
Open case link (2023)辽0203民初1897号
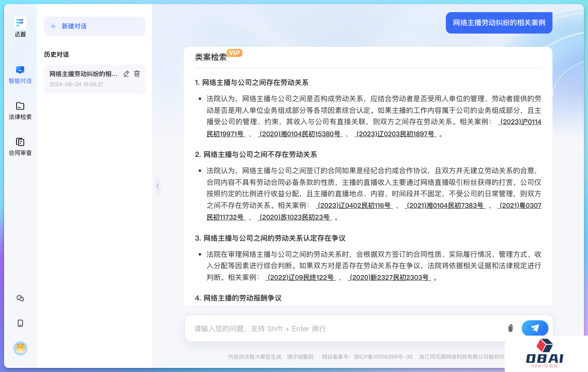tap(395, 134)
